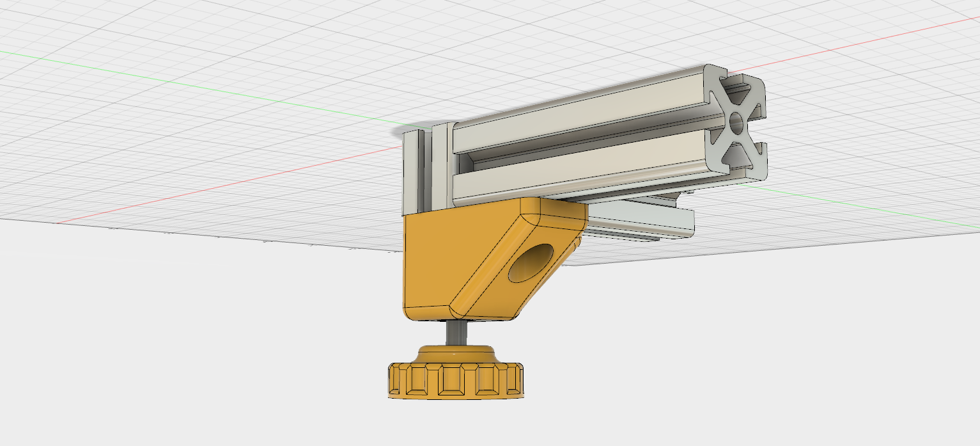Select the threaded rod above the knob
Screen dimensions: 980x446
click(x=455, y=333)
